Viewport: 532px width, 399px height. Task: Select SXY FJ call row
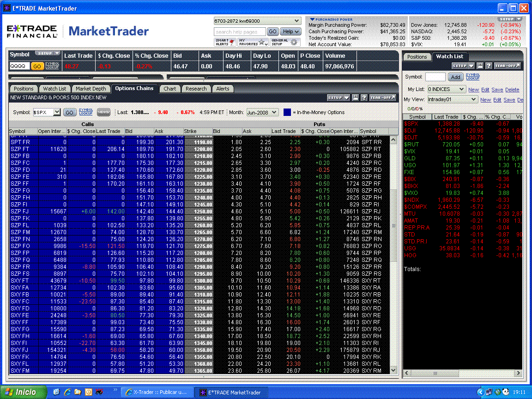(97, 350)
